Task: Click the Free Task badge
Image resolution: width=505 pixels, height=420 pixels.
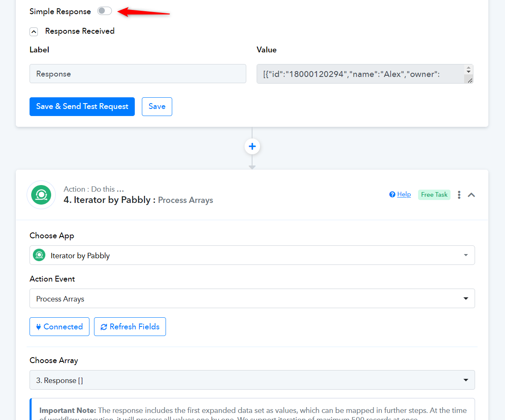Action: [434, 195]
